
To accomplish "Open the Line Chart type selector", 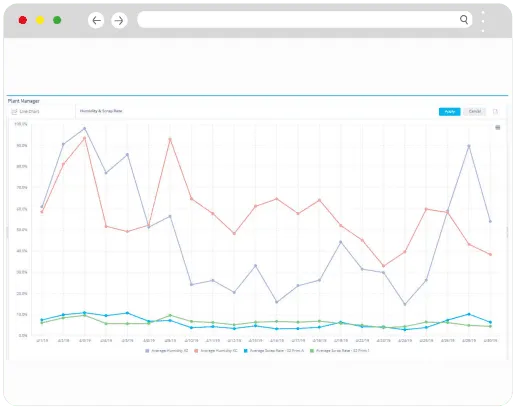I will pos(41,111).
